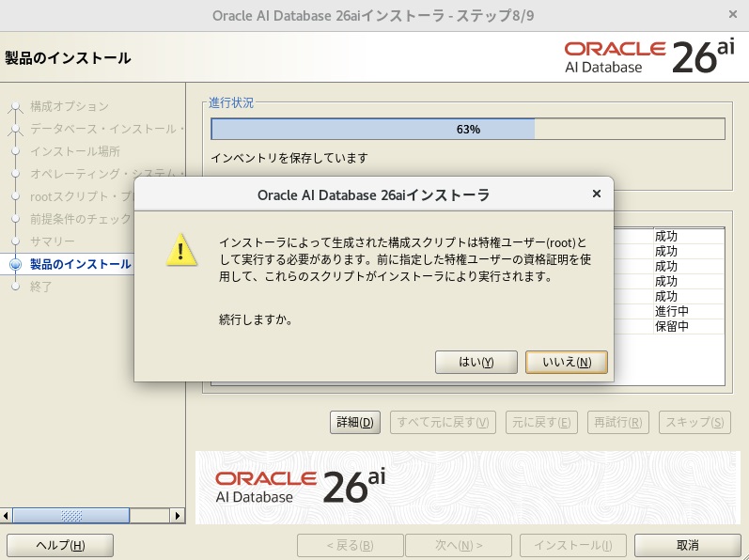Click the スキップ(S) skip button

pyautogui.click(x=694, y=422)
